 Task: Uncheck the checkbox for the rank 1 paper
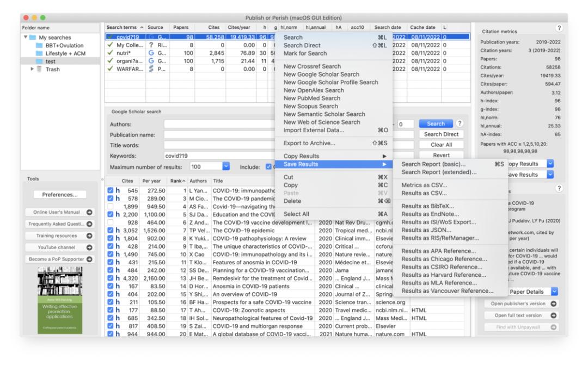[111, 191]
